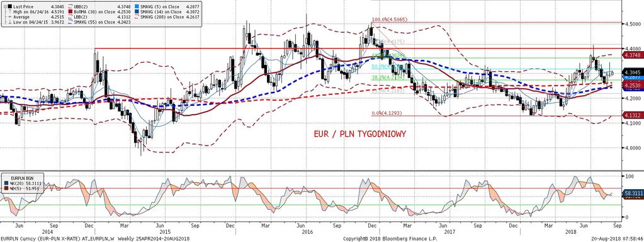Viewport: 644px width, 242px height.
Task: Click the black Last Price color swatch
Action: pos(10,6)
